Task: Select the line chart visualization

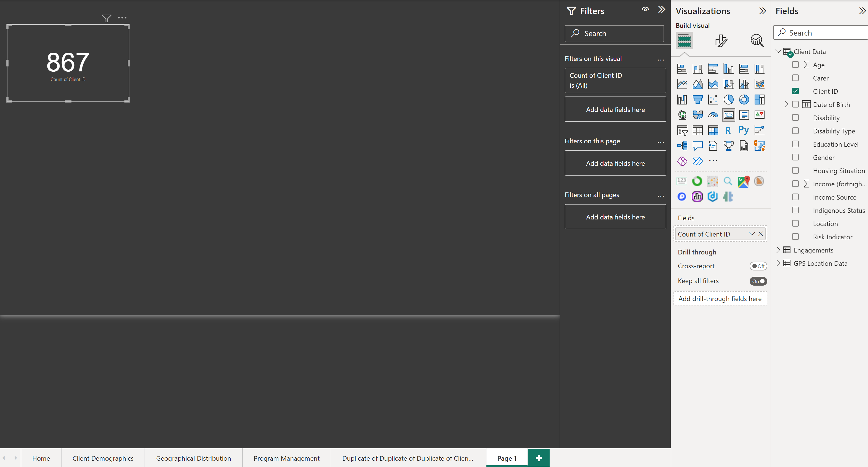Action: [x=682, y=84]
